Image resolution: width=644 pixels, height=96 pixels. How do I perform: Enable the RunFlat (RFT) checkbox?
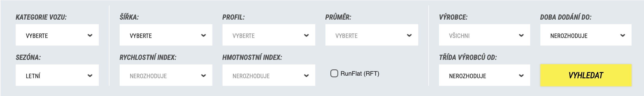[x=334, y=73]
